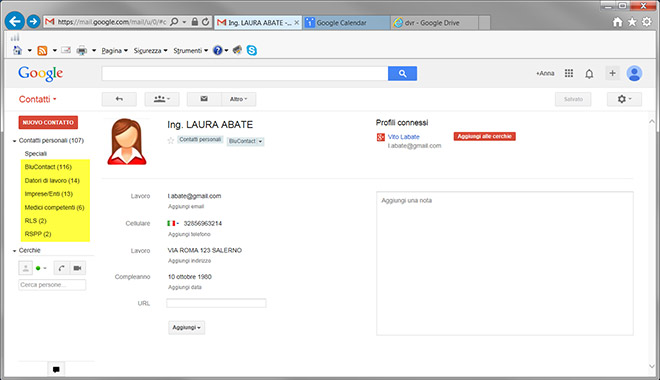Star the contact Ing. LAURA ABATE

[170, 141]
